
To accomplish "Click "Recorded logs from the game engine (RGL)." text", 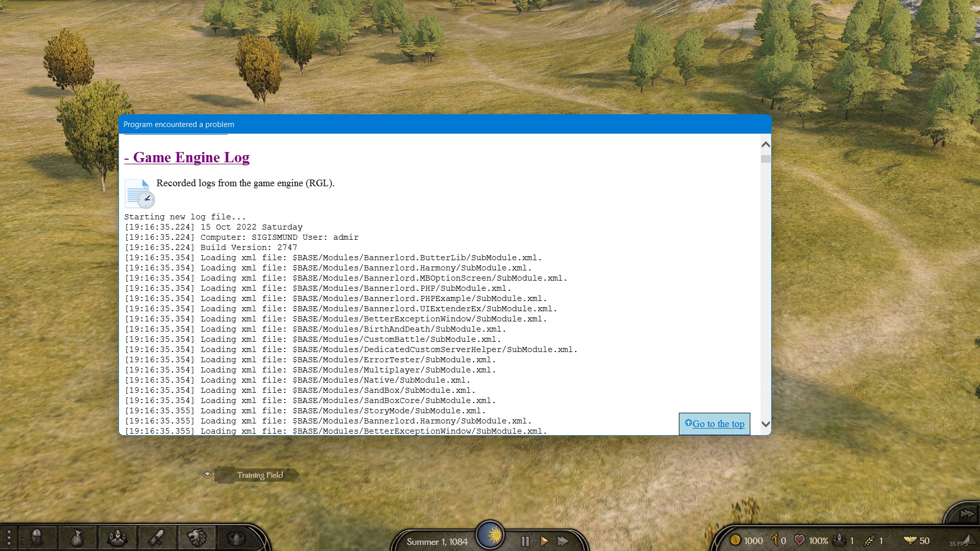I will pyautogui.click(x=245, y=183).
